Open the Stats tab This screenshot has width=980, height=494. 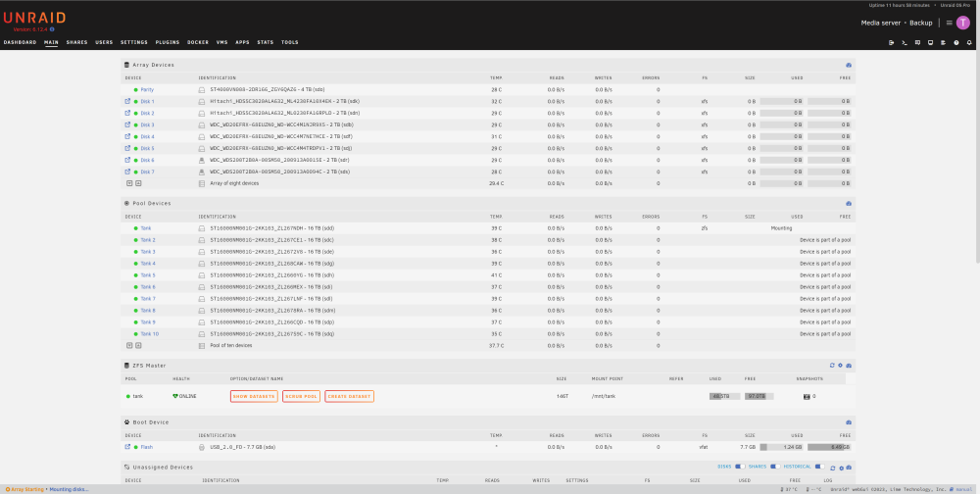[265, 42]
